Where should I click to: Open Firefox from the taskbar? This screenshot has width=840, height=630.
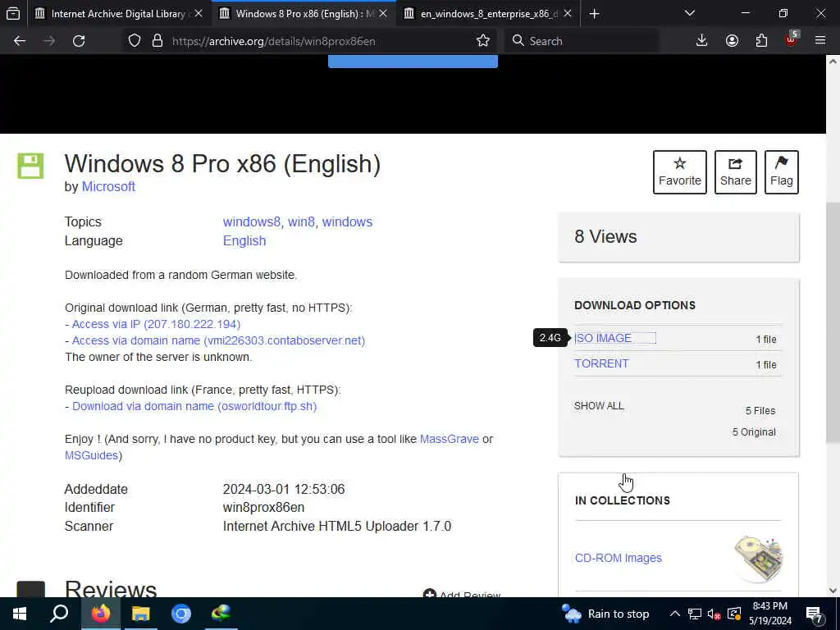(x=100, y=614)
